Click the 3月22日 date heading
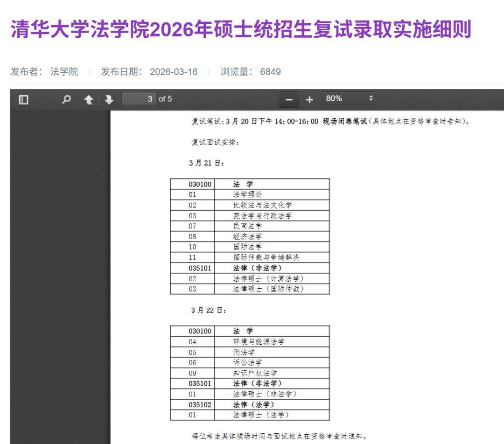504x444 pixels. pyautogui.click(x=209, y=310)
